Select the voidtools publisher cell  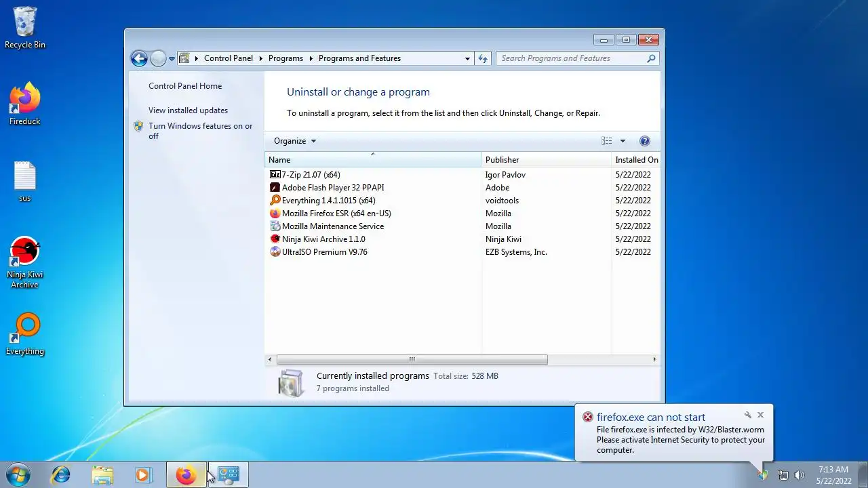502,201
